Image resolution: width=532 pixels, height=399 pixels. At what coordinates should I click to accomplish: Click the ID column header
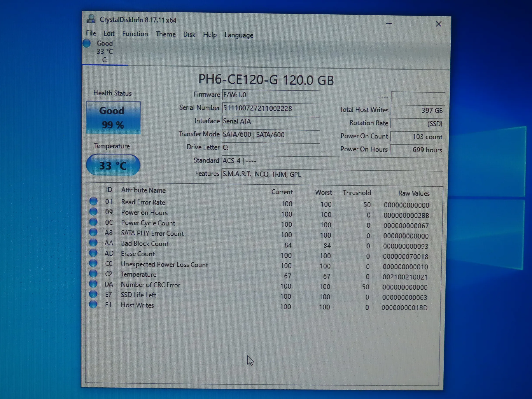pos(109,190)
